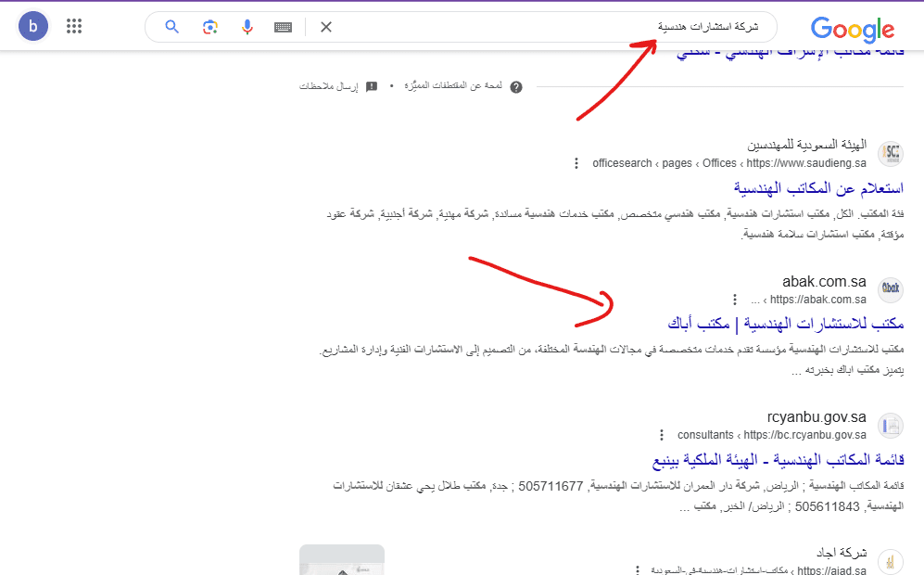
Task: Open 'قائمة المكاتب الهندسية - الهيئة الملكية بينبع' result
Action: [778, 460]
